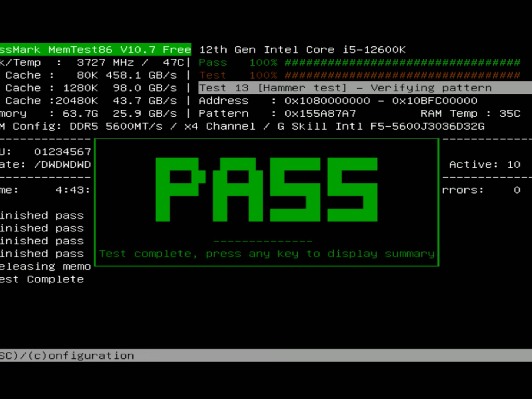Screen dimensions: 532x399
Task: Click the (c)onfiguration option in bottom bar
Action: click(x=81, y=355)
